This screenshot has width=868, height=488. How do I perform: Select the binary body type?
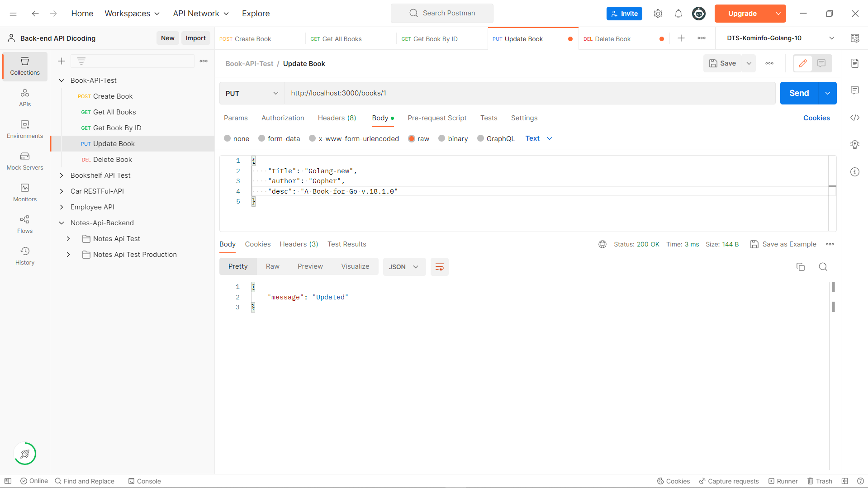(453, 138)
